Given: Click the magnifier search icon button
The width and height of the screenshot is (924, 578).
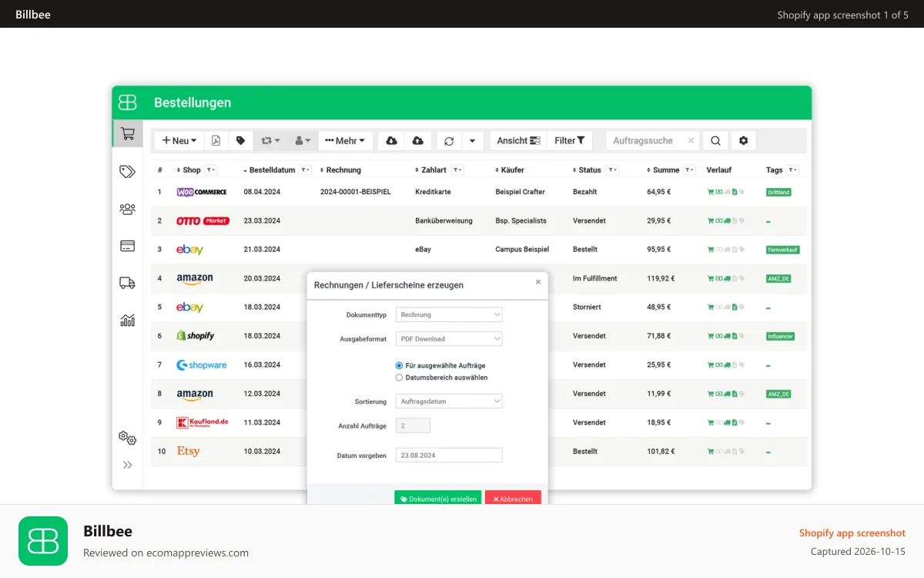Looking at the screenshot, I should point(715,140).
